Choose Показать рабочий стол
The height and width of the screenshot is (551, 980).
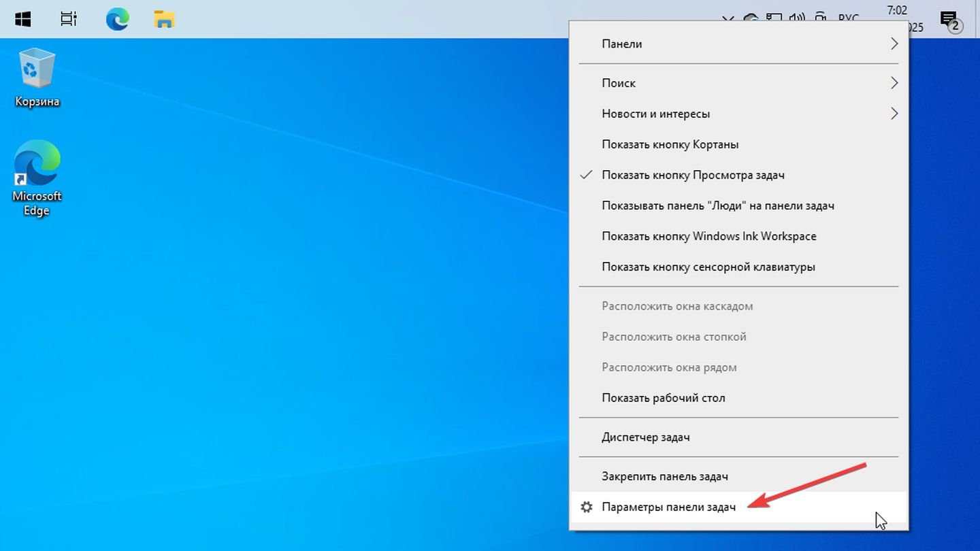[x=738, y=398]
